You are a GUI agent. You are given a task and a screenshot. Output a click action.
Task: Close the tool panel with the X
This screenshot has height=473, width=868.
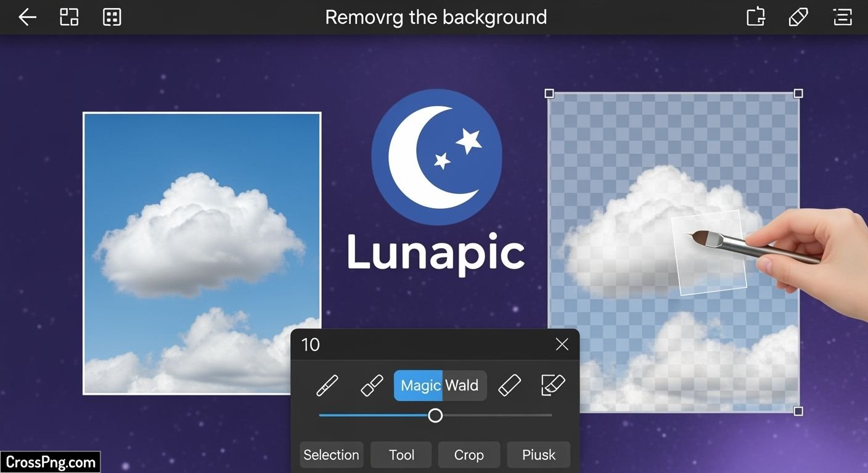(x=562, y=344)
